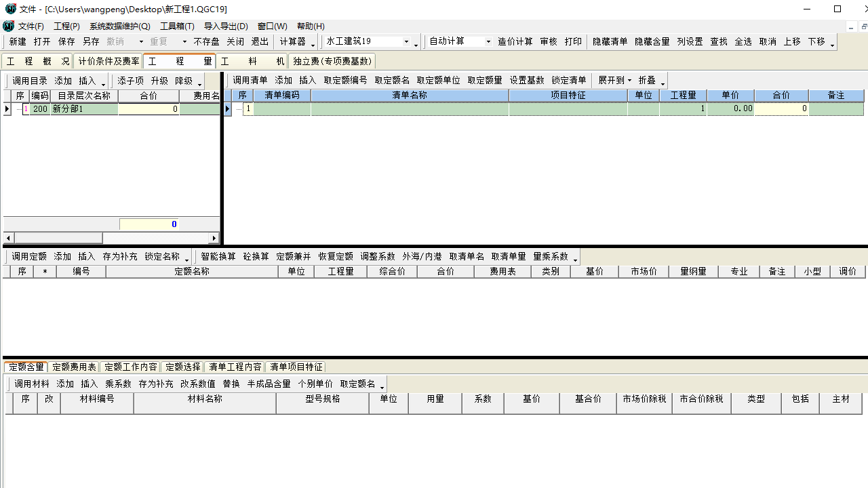The image size is (868, 488).
Task: Switch to the 计价条件及费率 tab
Action: coord(108,61)
